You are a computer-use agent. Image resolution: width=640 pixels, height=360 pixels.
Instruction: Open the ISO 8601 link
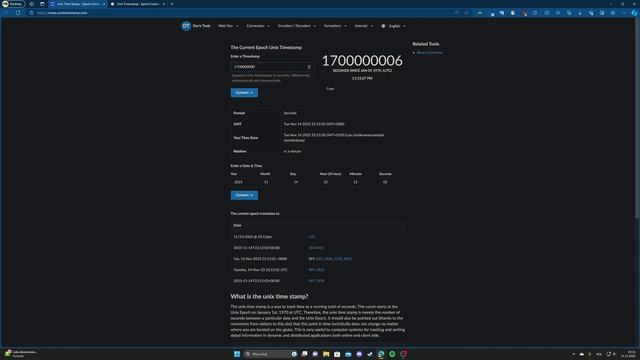(x=316, y=248)
